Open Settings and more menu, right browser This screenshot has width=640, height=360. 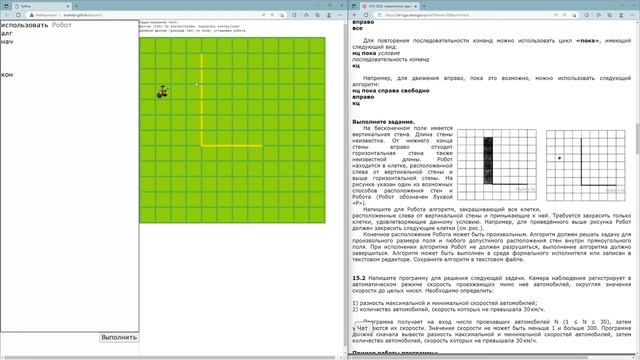[633, 15]
